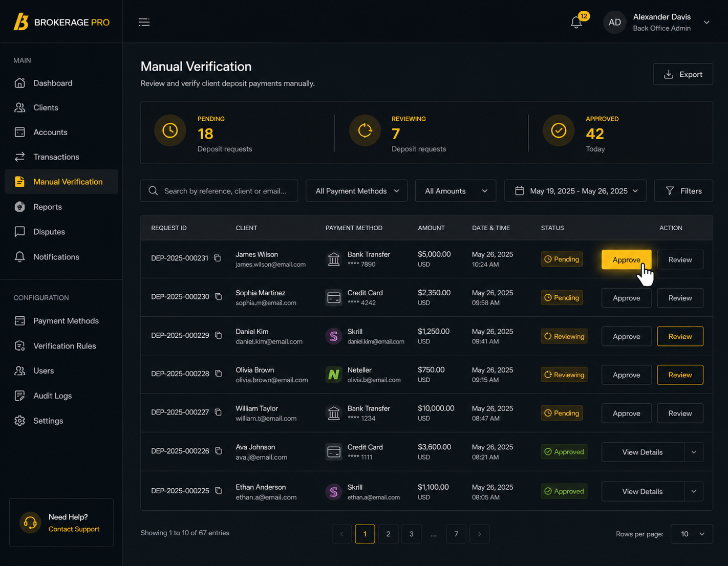Click the Reviewing refresh icon in the stats card

(365, 130)
